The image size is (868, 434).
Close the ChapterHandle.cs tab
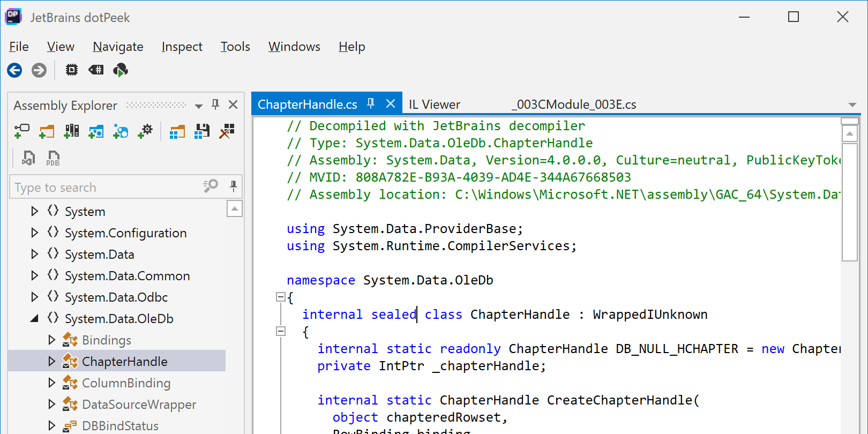[x=391, y=104]
